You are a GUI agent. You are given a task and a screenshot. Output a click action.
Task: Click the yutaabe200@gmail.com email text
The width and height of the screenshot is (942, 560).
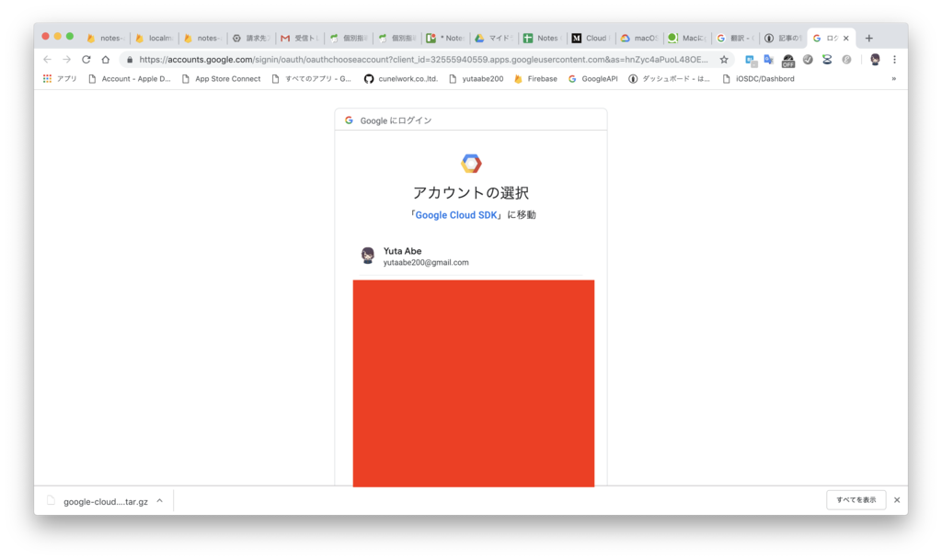pyautogui.click(x=426, y=262)
